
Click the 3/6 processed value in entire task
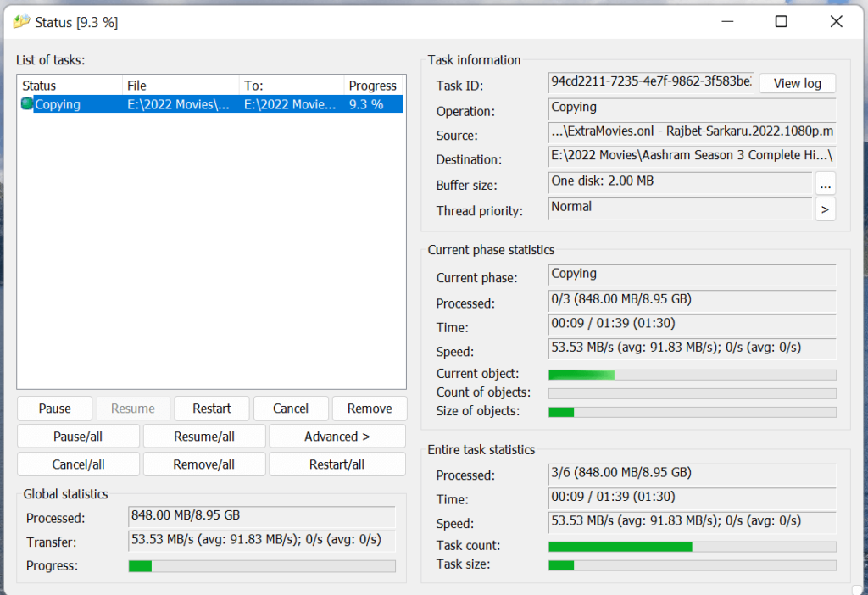click(692, 474)
